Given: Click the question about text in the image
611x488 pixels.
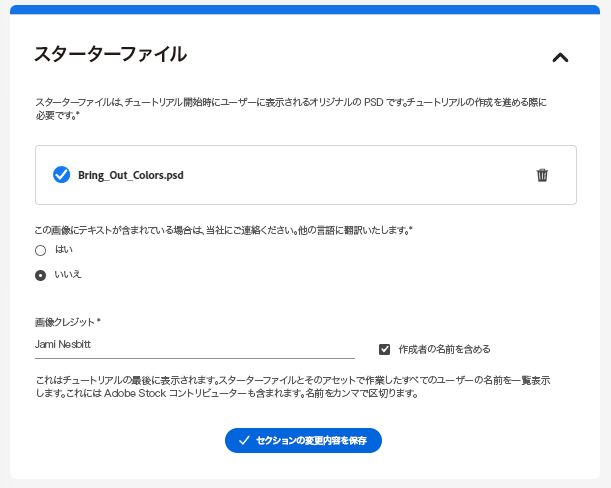Looking at the screenshot, I should click(223, 230).
